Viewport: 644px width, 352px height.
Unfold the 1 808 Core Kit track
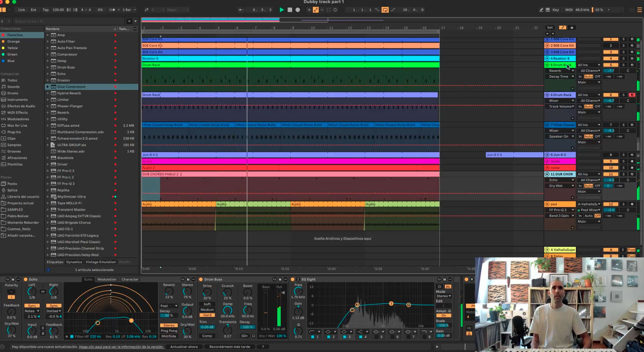pyautogui.click(x=547, y=39)
